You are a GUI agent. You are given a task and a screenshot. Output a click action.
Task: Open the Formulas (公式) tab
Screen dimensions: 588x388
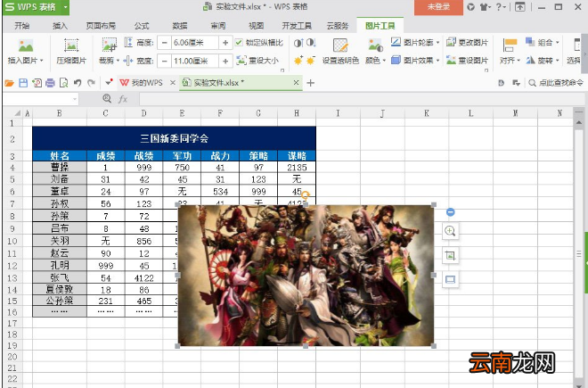click(142, 26)
